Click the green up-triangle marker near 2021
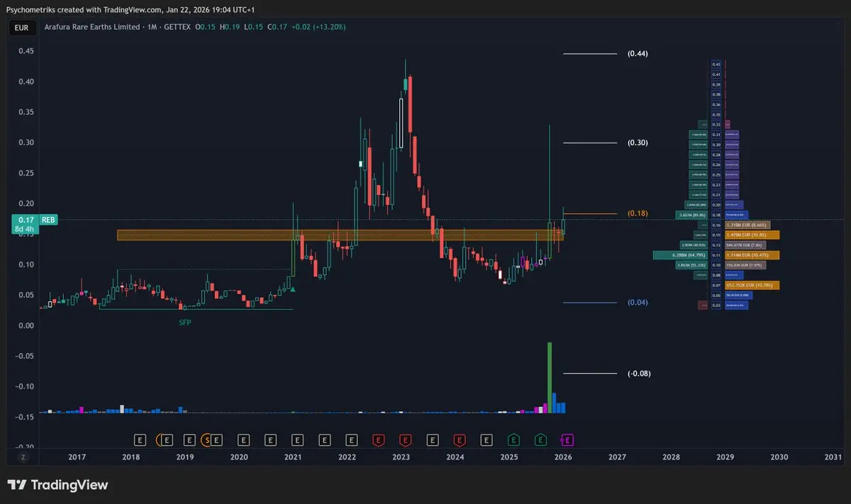The image size is (851, 504). (x=293, y=289)
